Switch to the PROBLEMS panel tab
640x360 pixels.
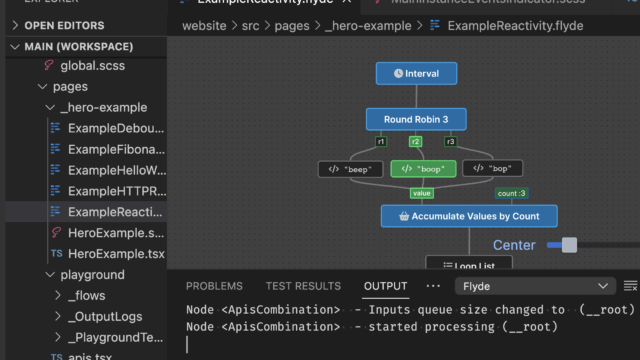(x=214, y=286)
